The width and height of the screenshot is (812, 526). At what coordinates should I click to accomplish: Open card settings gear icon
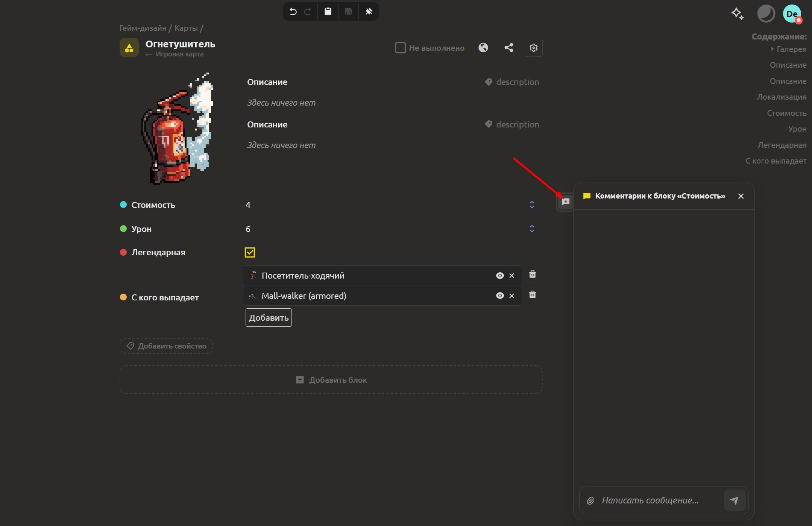click(534, 48)
